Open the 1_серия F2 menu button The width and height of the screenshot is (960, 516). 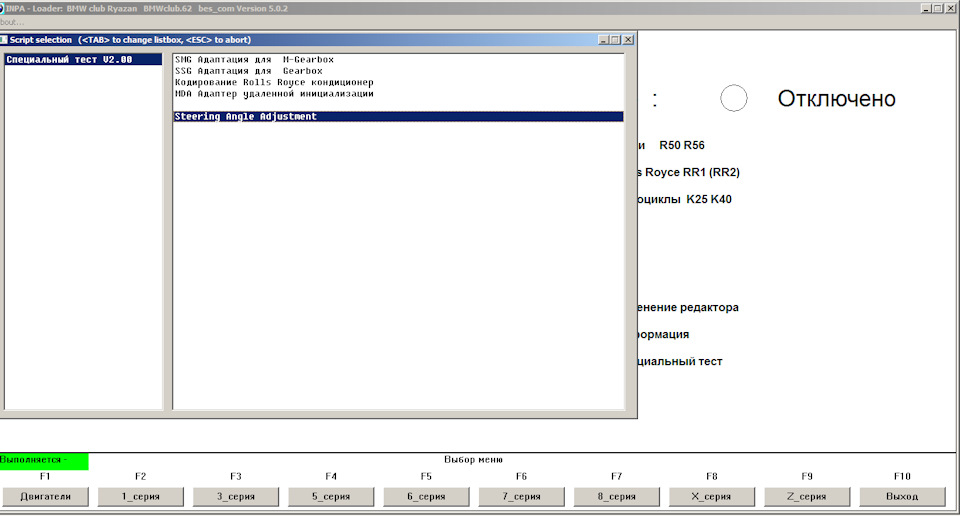click(141, 496)
